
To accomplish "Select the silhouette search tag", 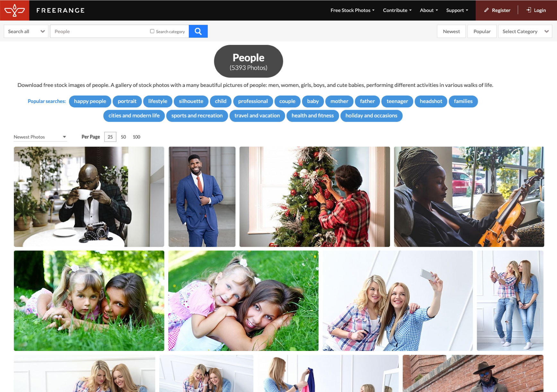I will 191,101.
